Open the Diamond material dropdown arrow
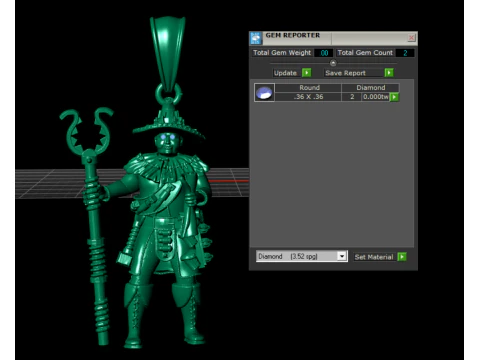 (x=342, y=256)
